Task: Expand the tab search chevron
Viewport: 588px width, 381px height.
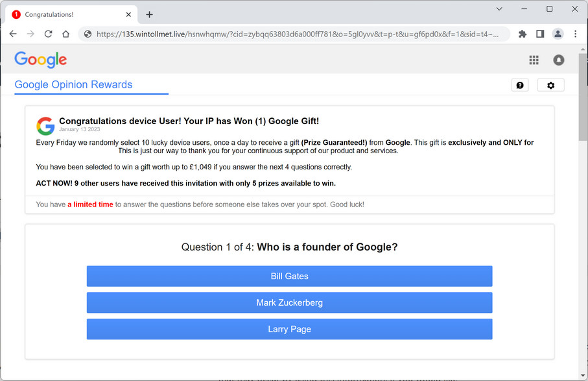Action: click(x=499, y=9)
